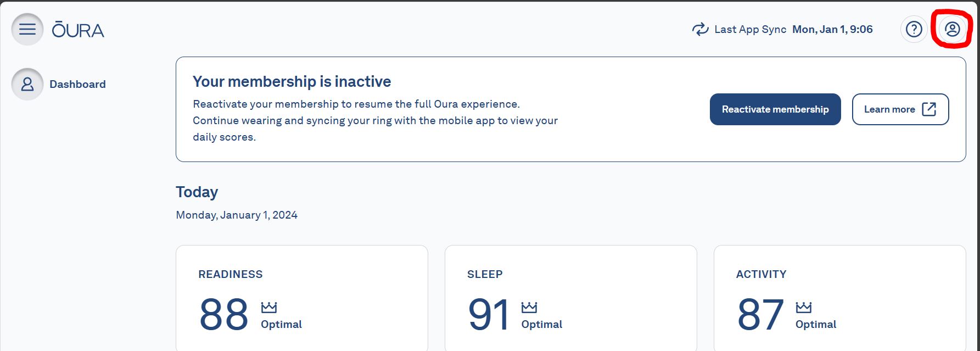This screenshot has height=351, width=980.
Task: Select Dashboard in the sidebar
Action: [77, 84]
